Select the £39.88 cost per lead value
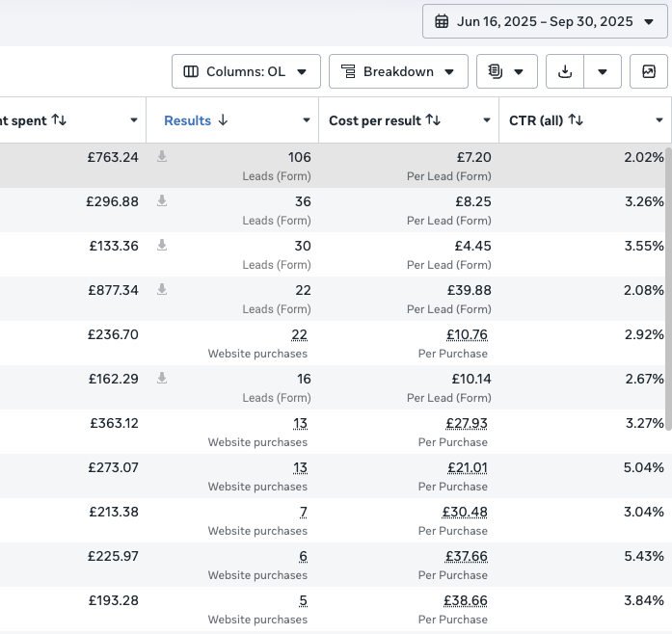The width and height of the screenshot is (672, 634). coord(470,290)
